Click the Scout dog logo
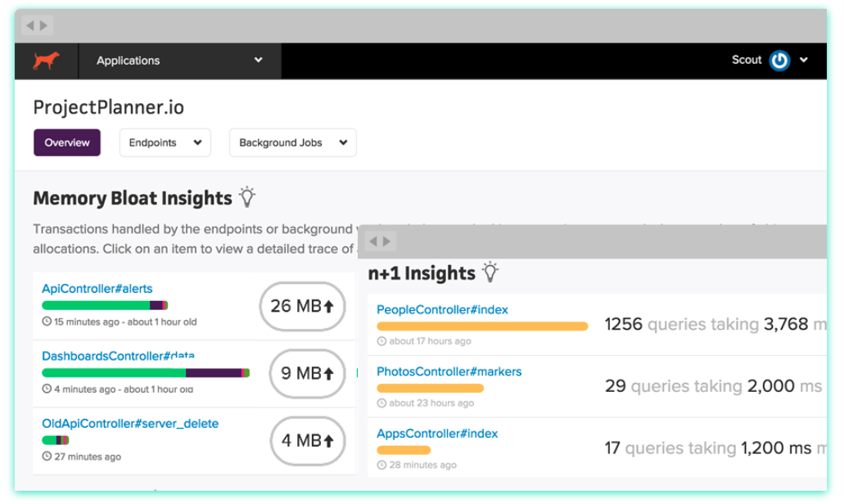Viewport: 844px width, 504px height. [x=44, y=60]
